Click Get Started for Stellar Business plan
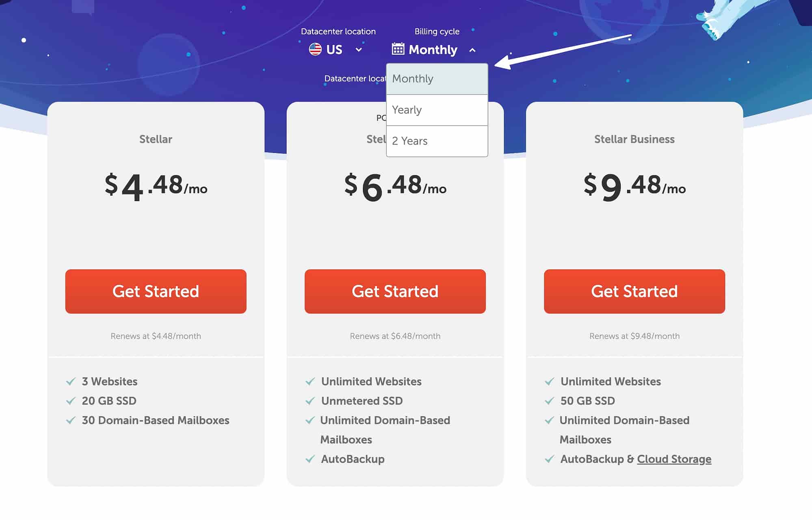 pyautogui.click(x=635, y=291)
